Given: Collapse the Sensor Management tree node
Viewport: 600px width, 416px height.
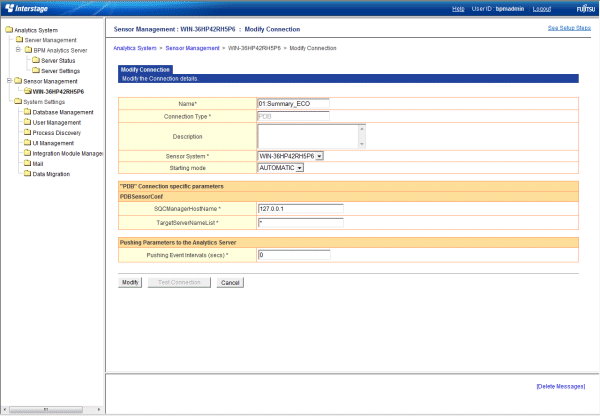Looking at the screenshot, I should pos(9,81).
